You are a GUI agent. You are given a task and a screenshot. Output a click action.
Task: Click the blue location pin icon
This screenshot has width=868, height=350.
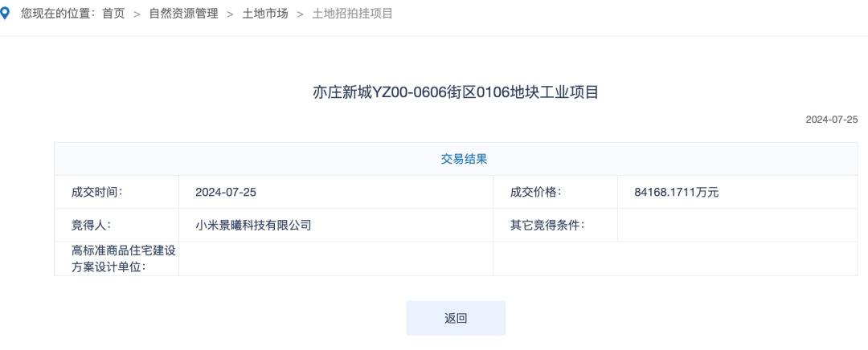pyautogui.click(x=6, y=13)
